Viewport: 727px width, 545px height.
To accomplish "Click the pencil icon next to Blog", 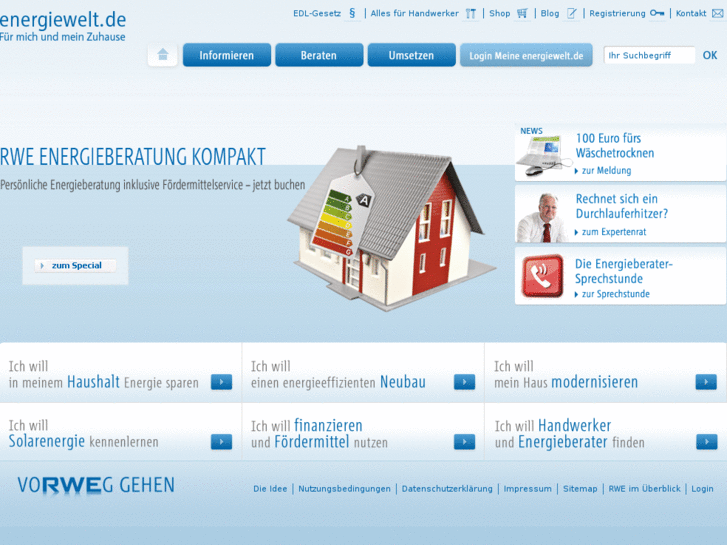I will coord(572,13).
